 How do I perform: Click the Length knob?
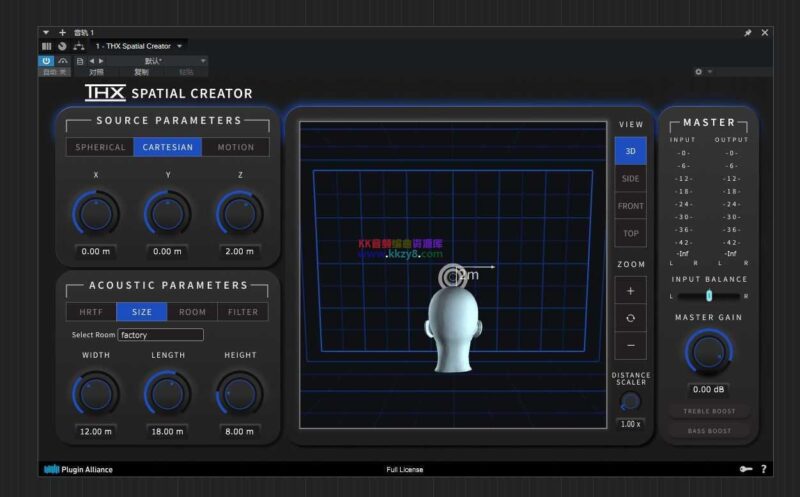(167, 393)
